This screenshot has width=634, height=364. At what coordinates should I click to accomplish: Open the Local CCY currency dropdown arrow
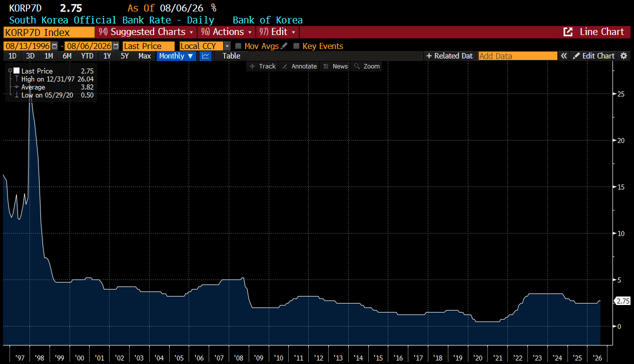(x=227, y=46)
